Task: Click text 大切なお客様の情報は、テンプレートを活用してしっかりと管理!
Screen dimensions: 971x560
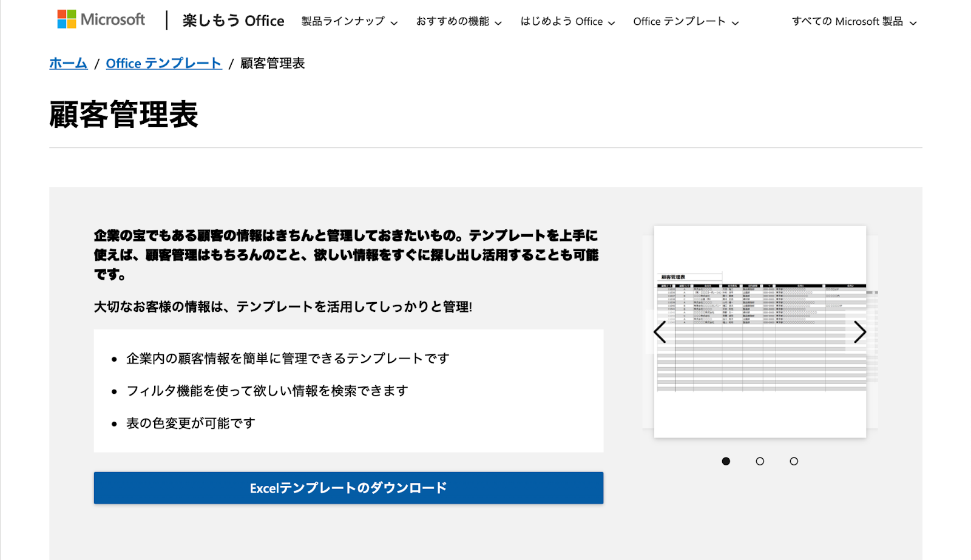Action: [x=283, y=306]
